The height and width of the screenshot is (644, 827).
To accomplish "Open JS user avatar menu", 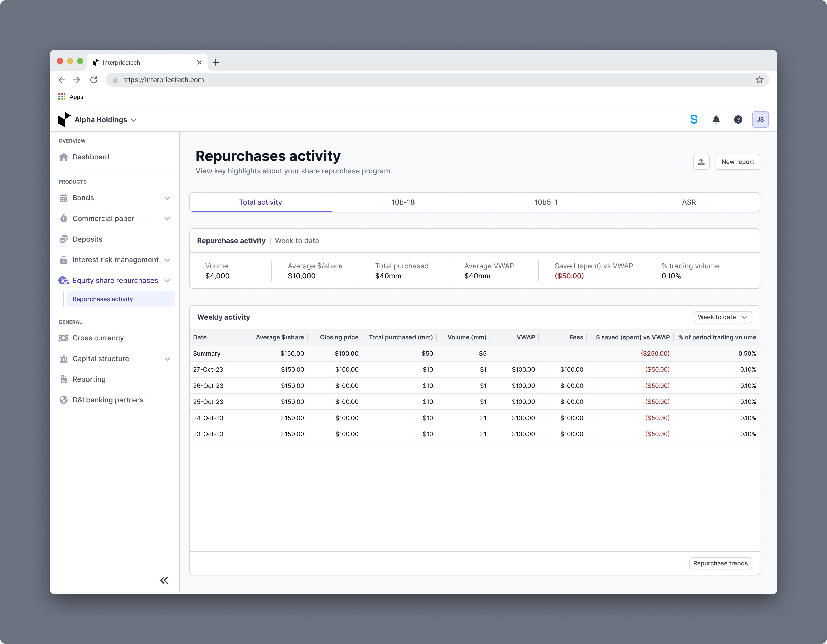I will (760, 120).
